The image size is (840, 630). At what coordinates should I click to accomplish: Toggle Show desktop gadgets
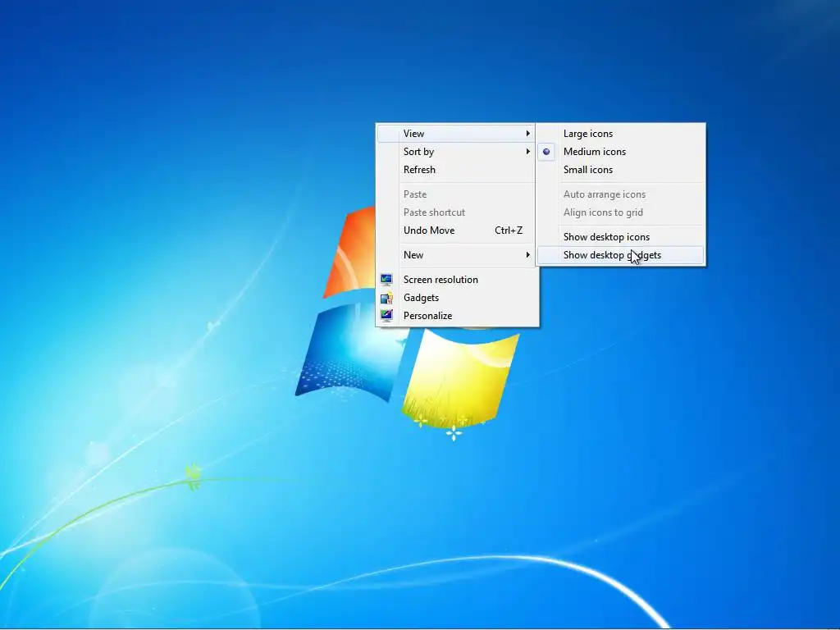coord(621,255)
